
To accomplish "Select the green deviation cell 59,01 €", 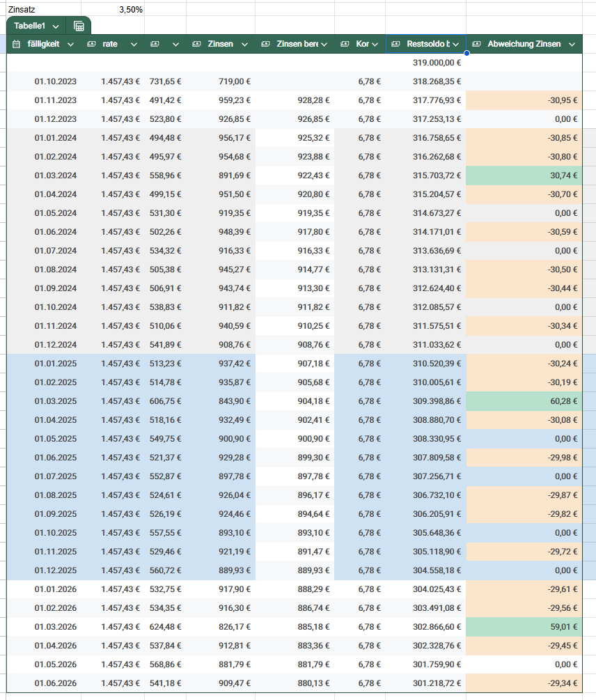I will pyautogui.click(x=524, y=627).
